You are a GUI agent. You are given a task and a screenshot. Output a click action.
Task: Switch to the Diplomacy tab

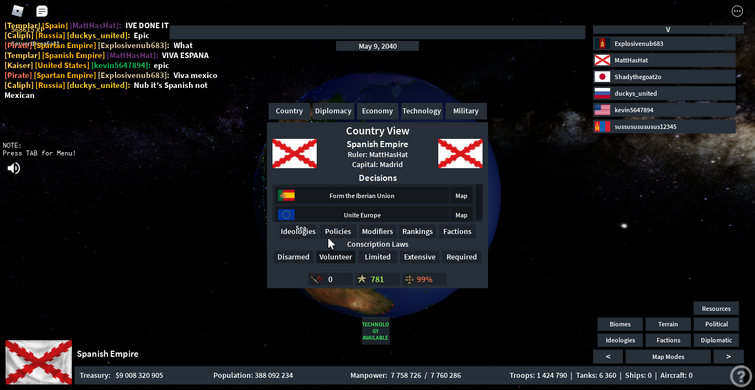click(x=333, y=111)
